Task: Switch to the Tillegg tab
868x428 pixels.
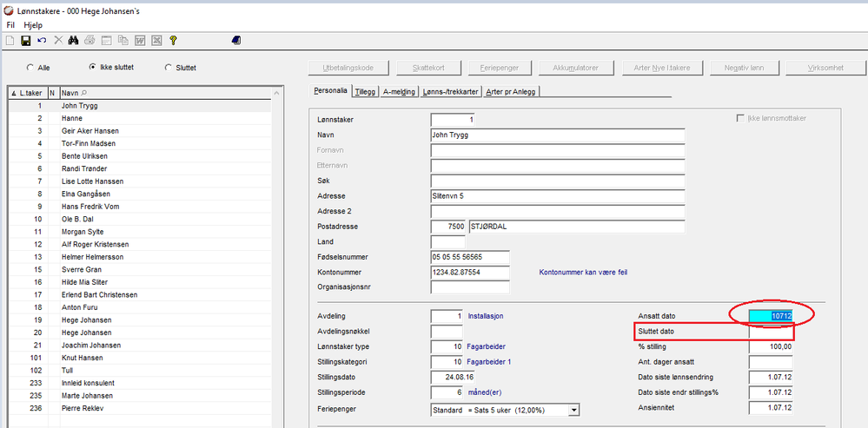Action: pyautogui.click(x=366, y=90)
